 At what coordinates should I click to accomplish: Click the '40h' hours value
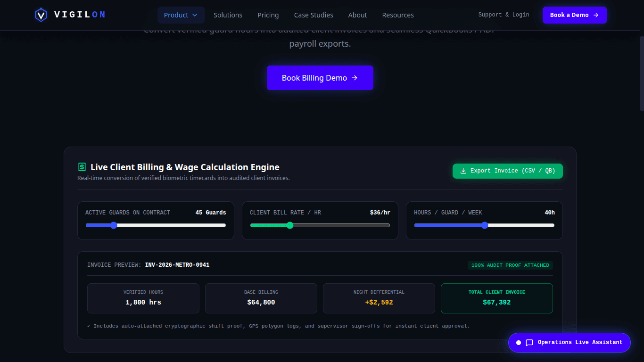tap(550, 213)
